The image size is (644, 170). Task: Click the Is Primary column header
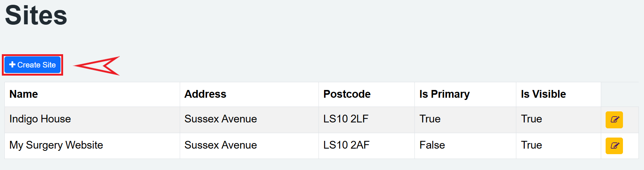pyautogui.click(x=444, y=94)
